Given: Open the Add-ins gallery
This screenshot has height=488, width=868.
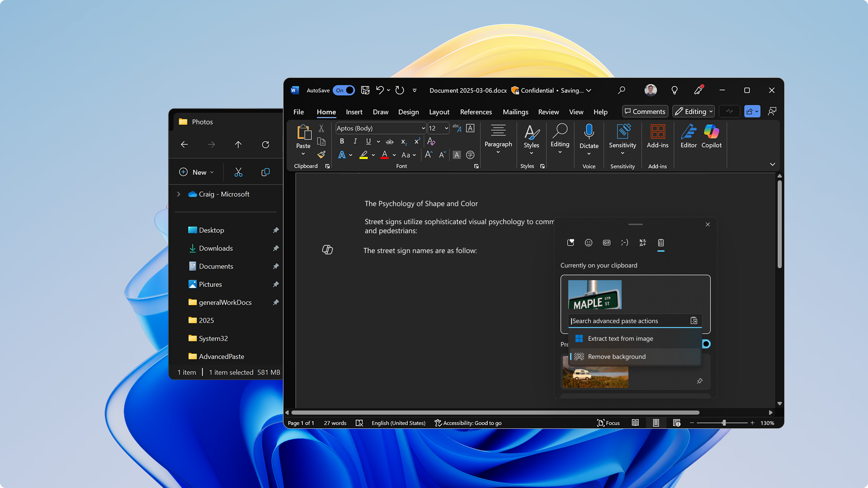Looking at the screenshot, I should 657,136.
